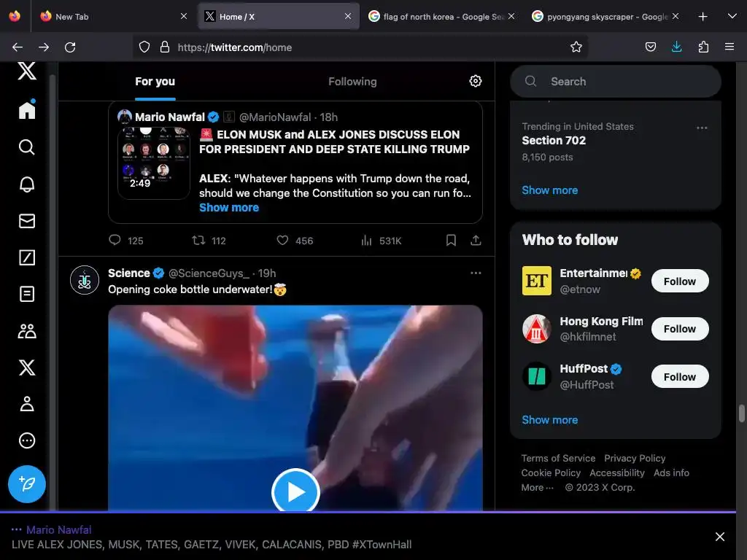Click Show more under Who to follow
747x560 pixels.
click(x=550, y=419)
